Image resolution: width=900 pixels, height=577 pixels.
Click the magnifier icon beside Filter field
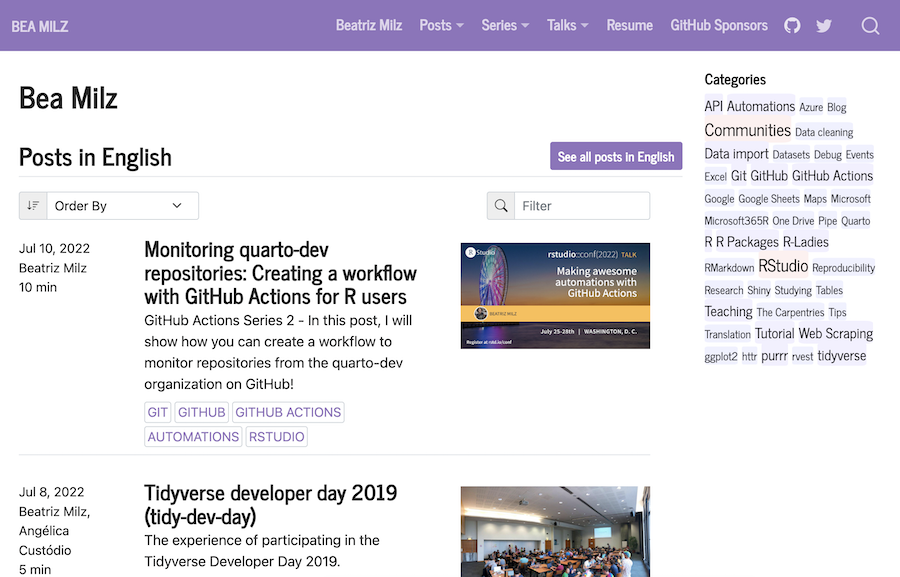(x=501, y=206)
